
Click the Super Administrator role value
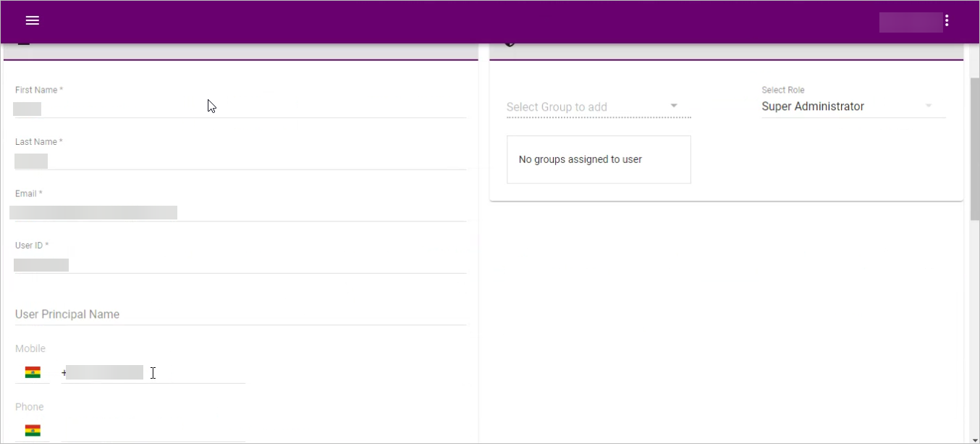click(813, 106)
